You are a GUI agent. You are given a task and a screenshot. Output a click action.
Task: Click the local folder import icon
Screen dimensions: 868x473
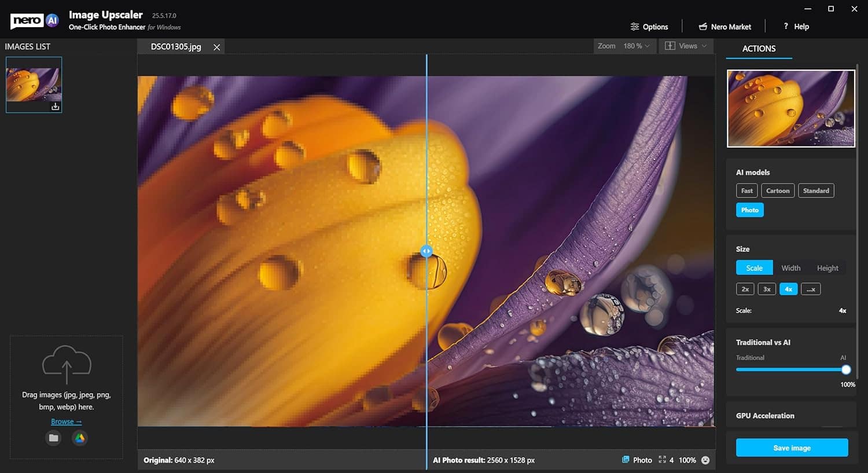point(53,438)
